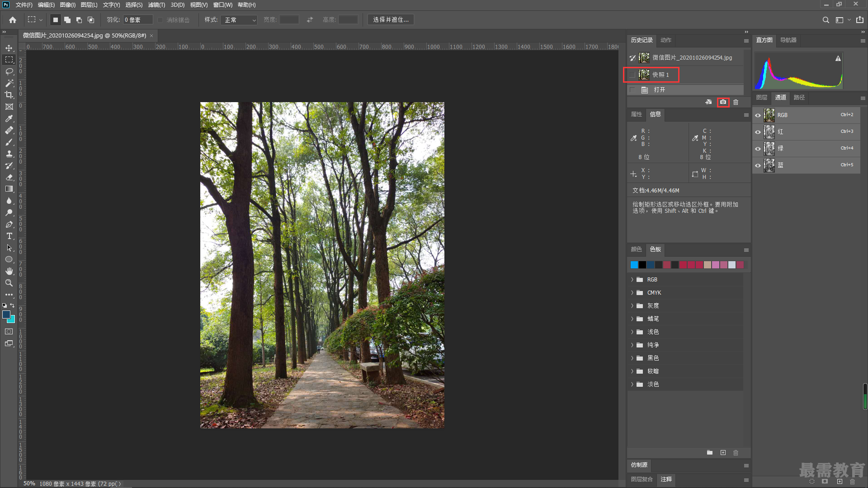Select the Crop tool
This screenshot has width=868, height=488.
pyautogui.click(x=9, y=95)
